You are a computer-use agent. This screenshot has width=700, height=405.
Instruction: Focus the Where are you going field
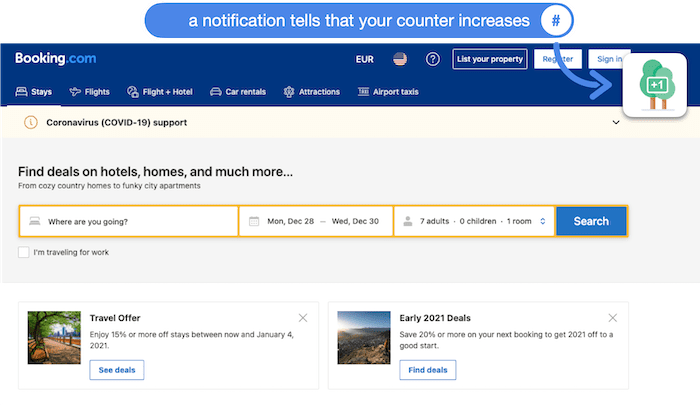coord(129,221)
